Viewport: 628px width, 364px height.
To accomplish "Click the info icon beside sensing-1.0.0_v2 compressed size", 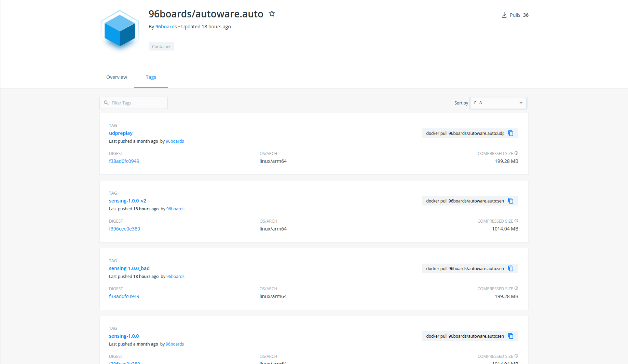I will (x=516, y=221).
